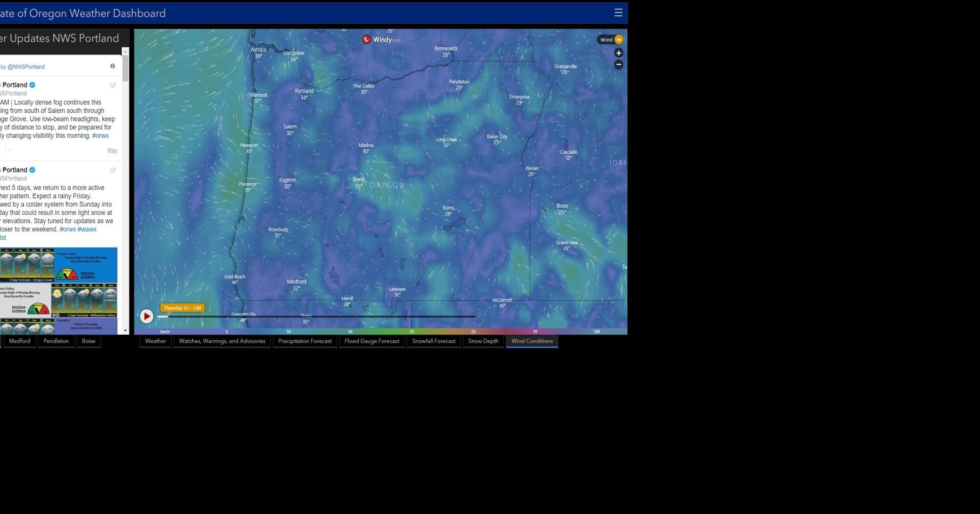980x514 pixels.
Task: Click the forecast timeline slider track
Action: 333,316
